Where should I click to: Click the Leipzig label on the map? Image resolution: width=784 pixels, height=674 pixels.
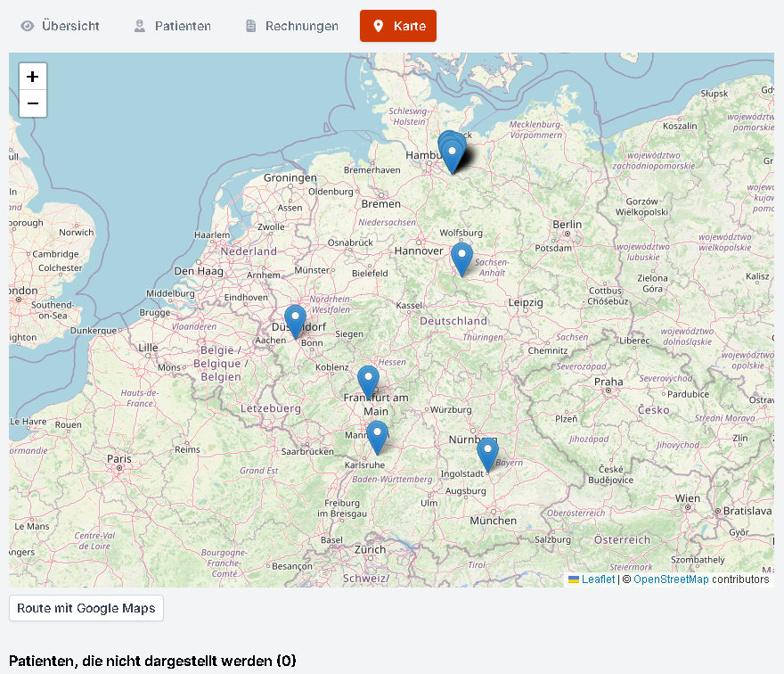coord(526,302)
